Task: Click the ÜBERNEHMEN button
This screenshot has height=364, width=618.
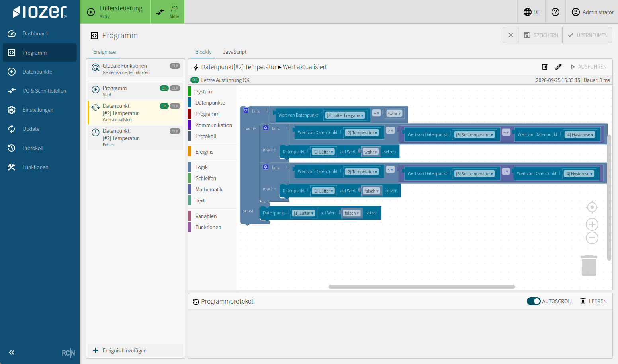Action: coord(587,35)
